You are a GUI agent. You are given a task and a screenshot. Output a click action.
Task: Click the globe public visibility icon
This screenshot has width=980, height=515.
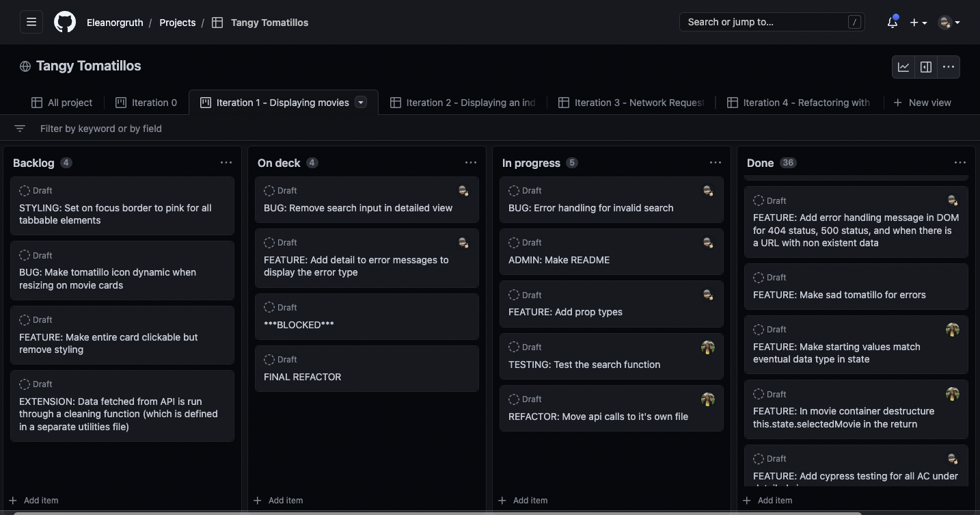[25, 66]
